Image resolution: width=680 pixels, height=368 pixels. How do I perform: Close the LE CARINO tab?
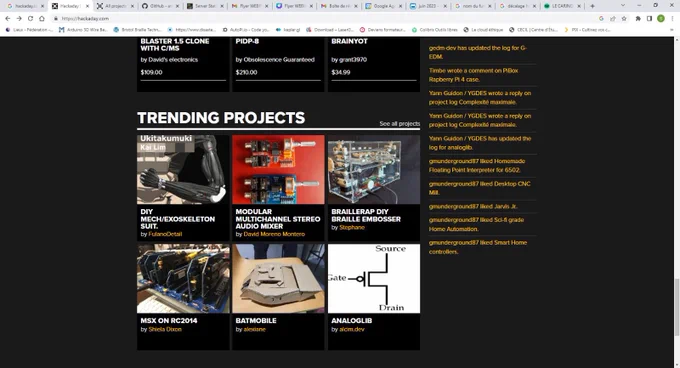(x=579, y=6)
